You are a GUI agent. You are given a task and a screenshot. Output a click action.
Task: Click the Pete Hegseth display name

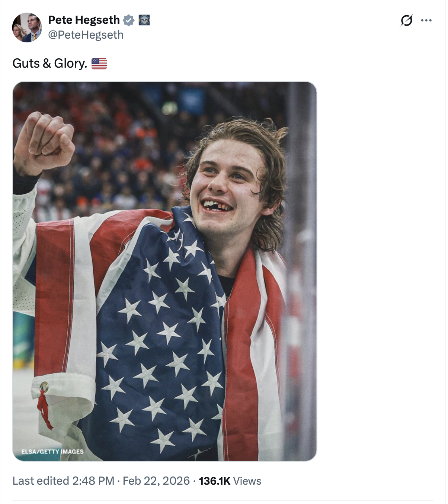(84, 20)
